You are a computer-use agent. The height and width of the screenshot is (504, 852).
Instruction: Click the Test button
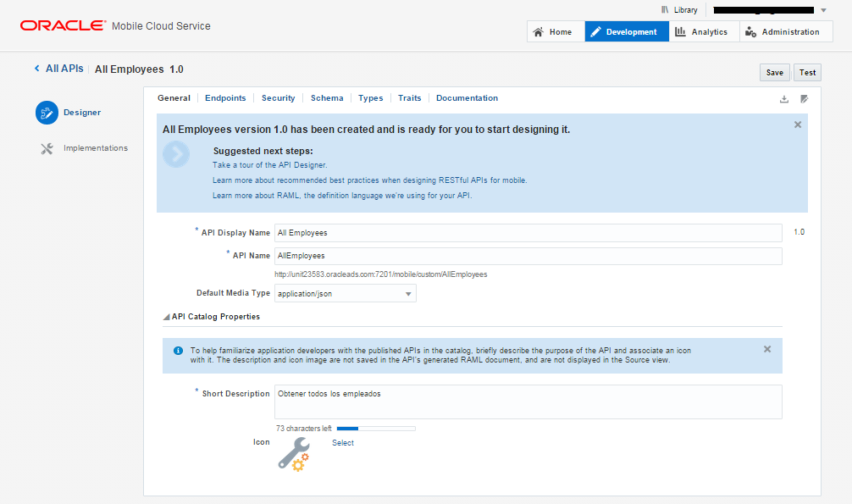point(807,72)
